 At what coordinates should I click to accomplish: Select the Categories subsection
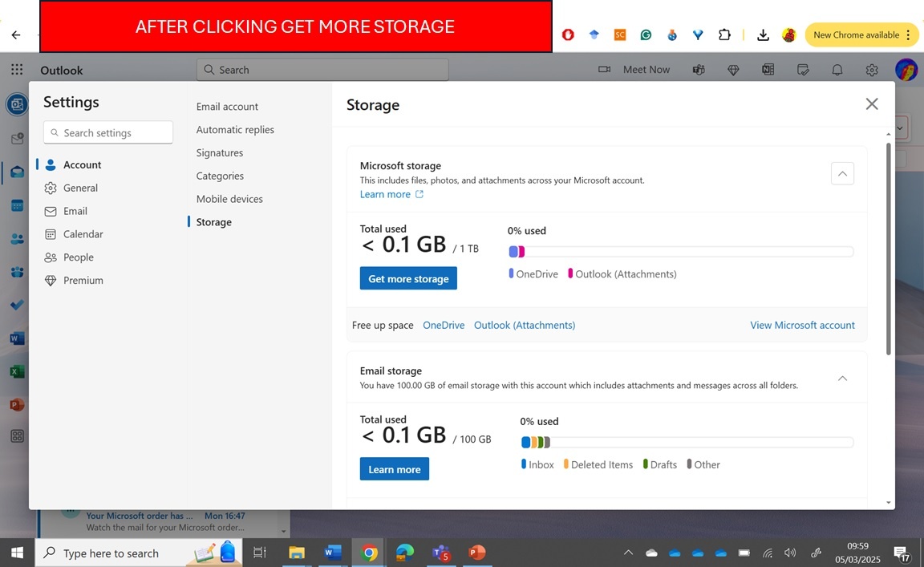click(220, 176)
